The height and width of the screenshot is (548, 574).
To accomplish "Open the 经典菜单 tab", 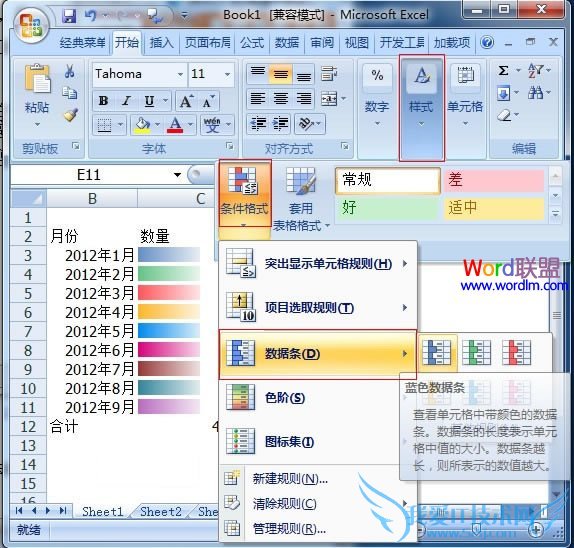I will click(83, 43).
